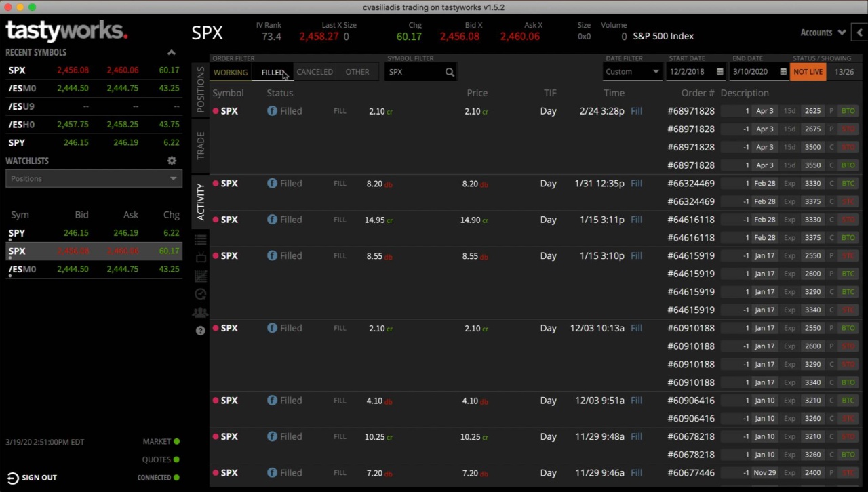
Task: Click the Price column header
Action: [x=477, y=93]
